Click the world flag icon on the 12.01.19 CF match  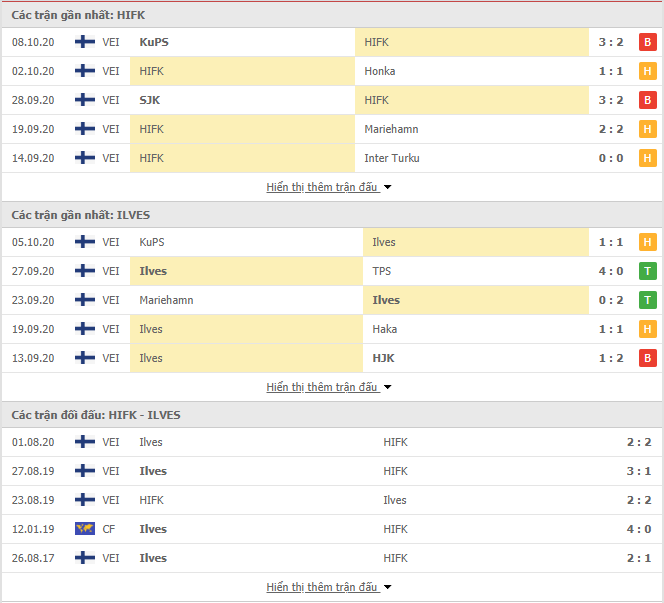tap(85, 529)
